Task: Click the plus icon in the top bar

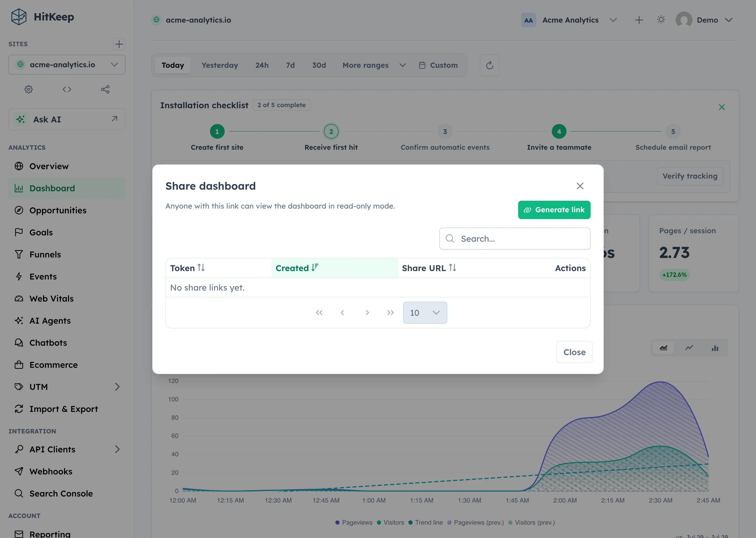Action: (x=639, y=20)
